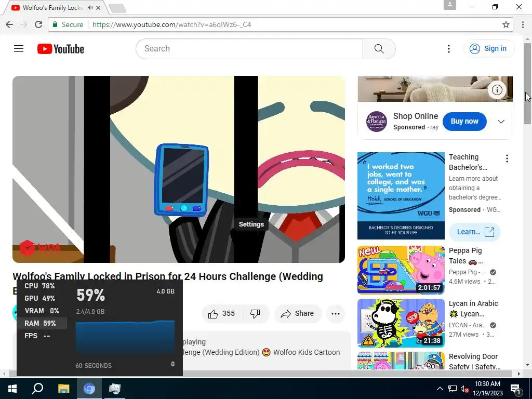Select RAM 59% in performance overlay

(42, 323)
